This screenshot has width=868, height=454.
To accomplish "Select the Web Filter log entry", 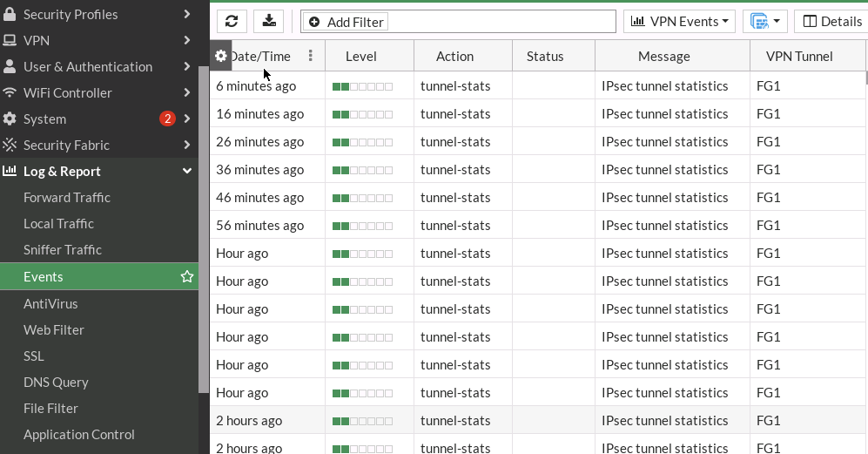I will (x=54, y=330).
